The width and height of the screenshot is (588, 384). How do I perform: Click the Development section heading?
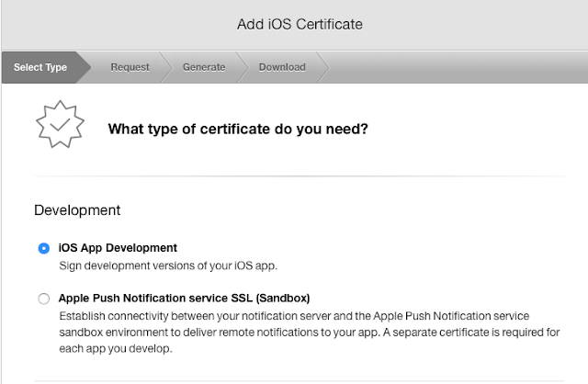pos(77,210)
